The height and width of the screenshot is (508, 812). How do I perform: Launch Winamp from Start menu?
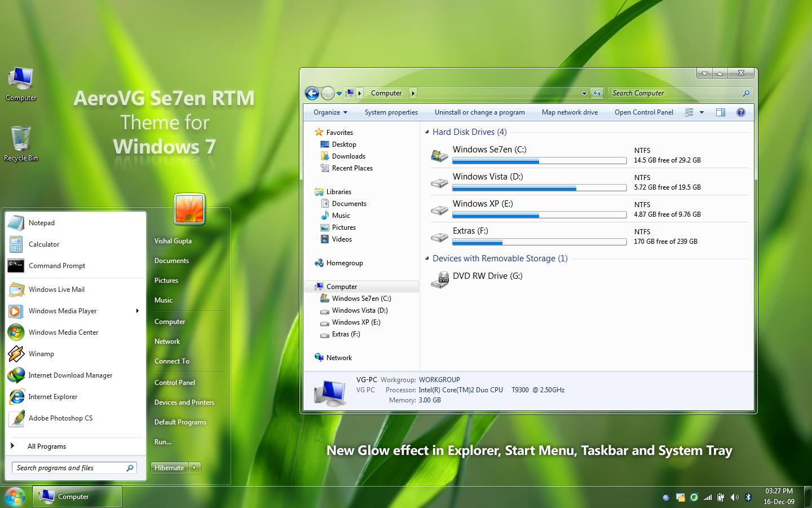(x=41, y=354)
